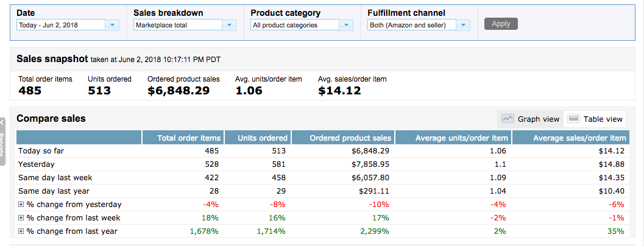This screenshot has height=246, width=644.
Task: Click the '1,678%' change value
Action: tap(204, 231)
